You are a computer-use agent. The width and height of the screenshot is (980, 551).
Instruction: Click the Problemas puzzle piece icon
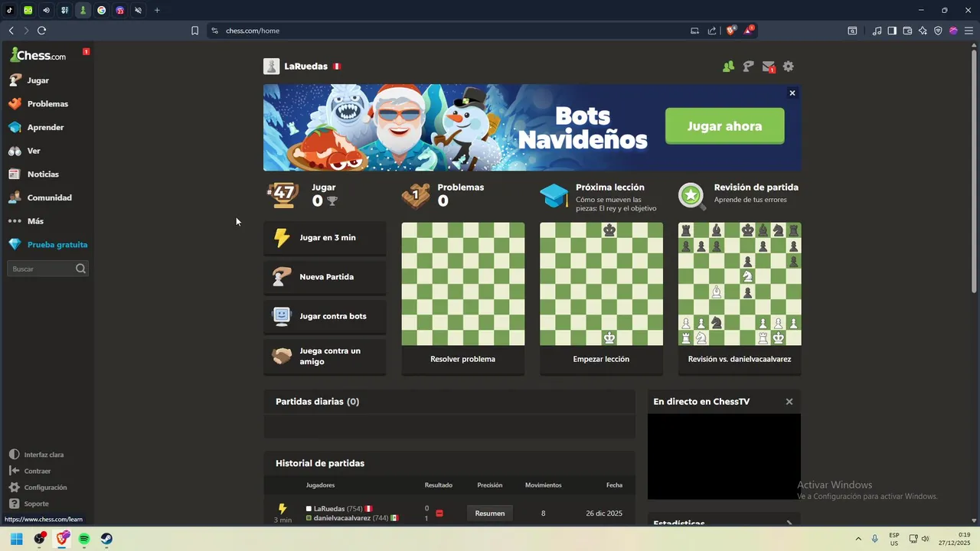click(416, 195)
